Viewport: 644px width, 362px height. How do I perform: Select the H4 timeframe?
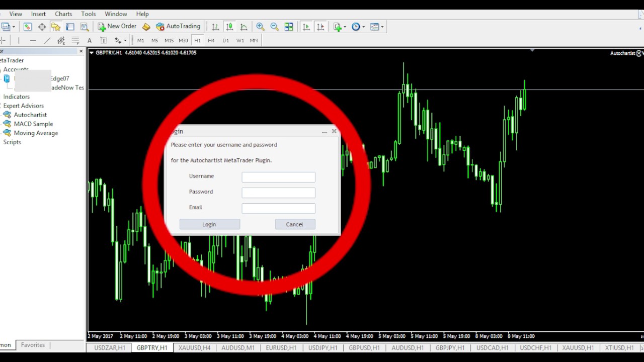[x=211, y=40]
